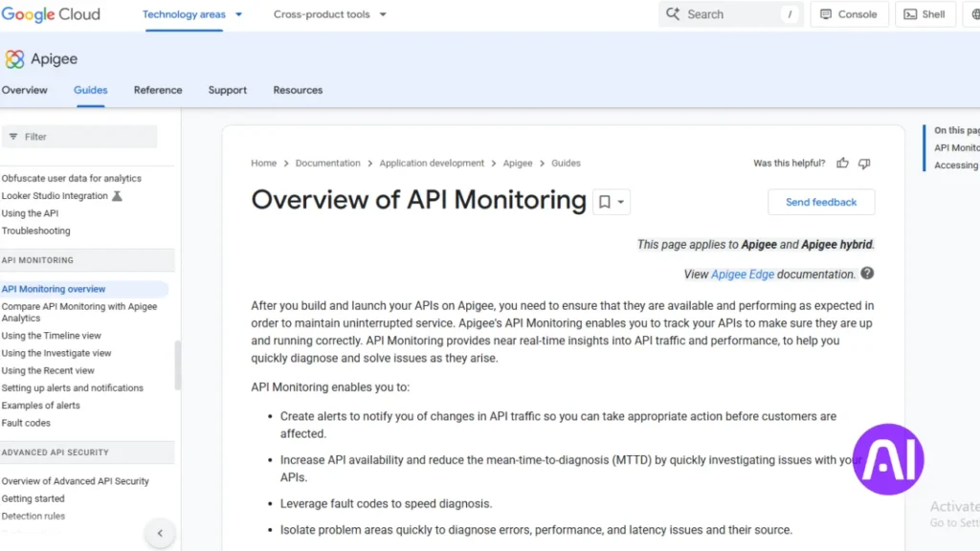This screenshot has width=980, height=551.
Task: Switch to the Reference tab
Action: tap(158, 90)
